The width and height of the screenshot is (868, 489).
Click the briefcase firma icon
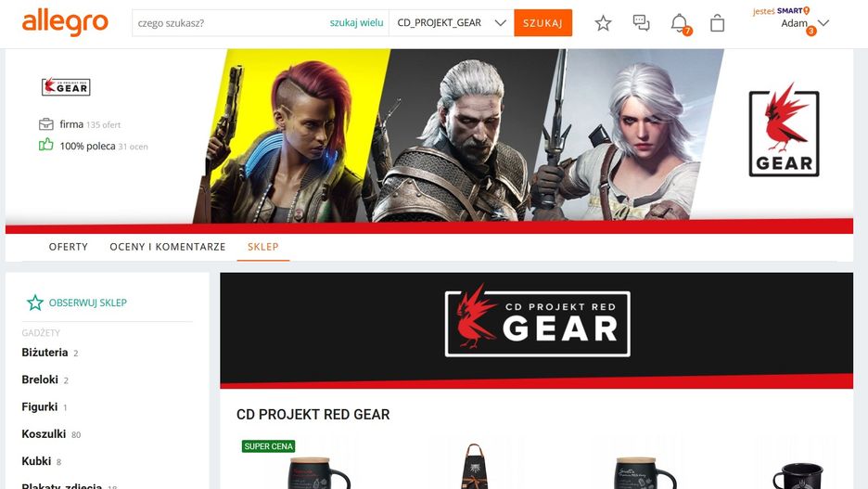46,124
